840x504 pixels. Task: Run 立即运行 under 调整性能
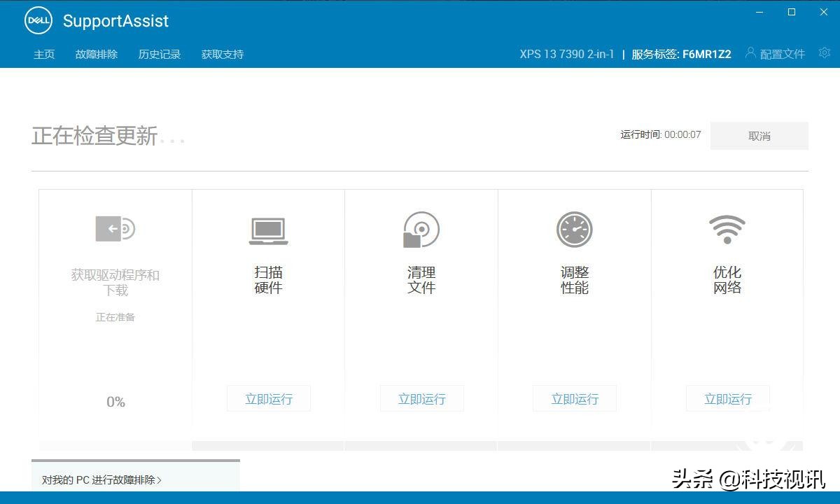coord(574,398)
